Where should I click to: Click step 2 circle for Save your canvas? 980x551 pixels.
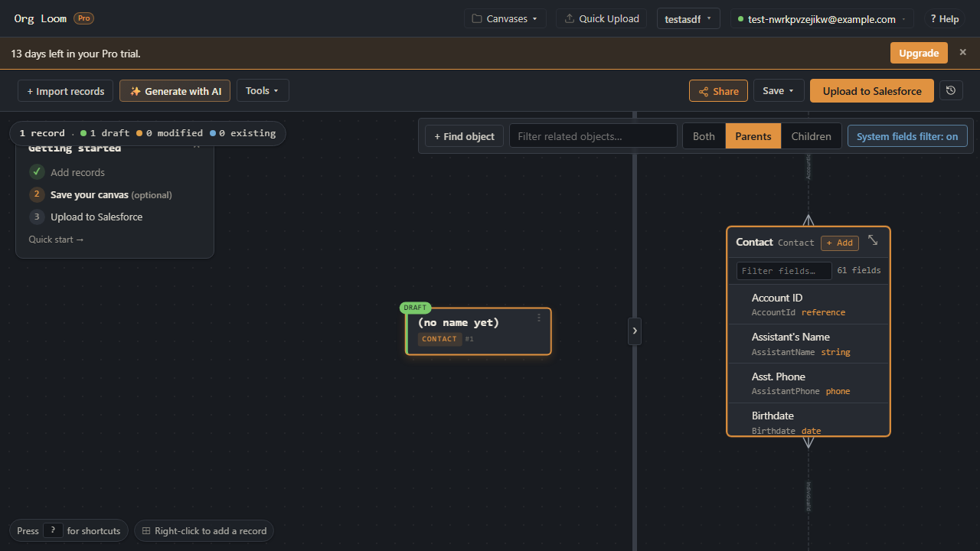pyautogui.click(x=37, y=194)
